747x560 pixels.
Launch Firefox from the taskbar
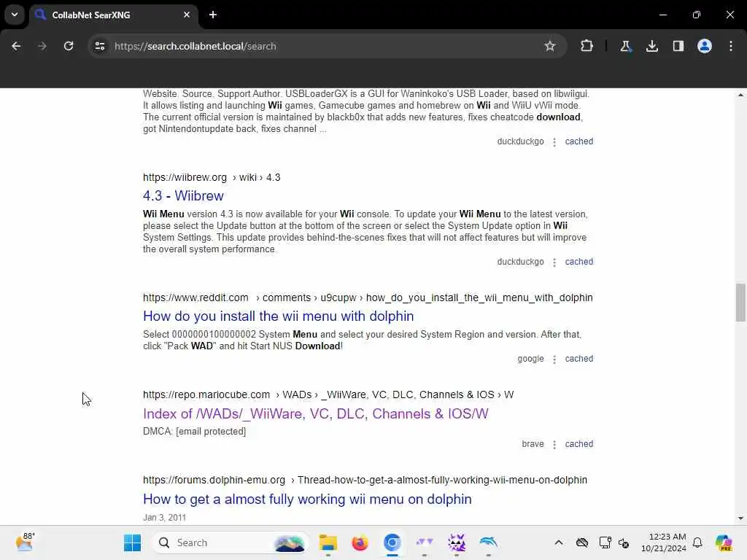click(360, 542)
